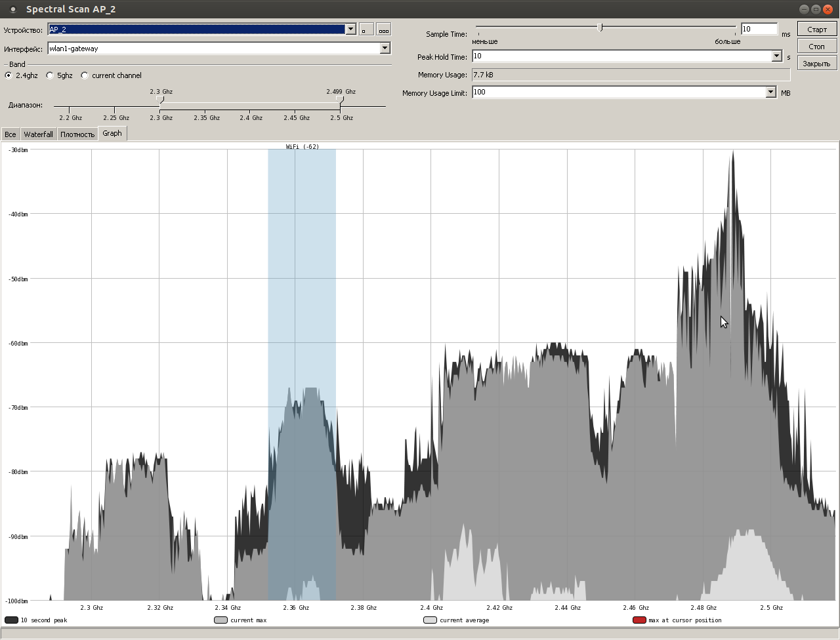Expand the wlan1-gateway interface dropdown
This screenshot has width=840, height=640.
385,48
